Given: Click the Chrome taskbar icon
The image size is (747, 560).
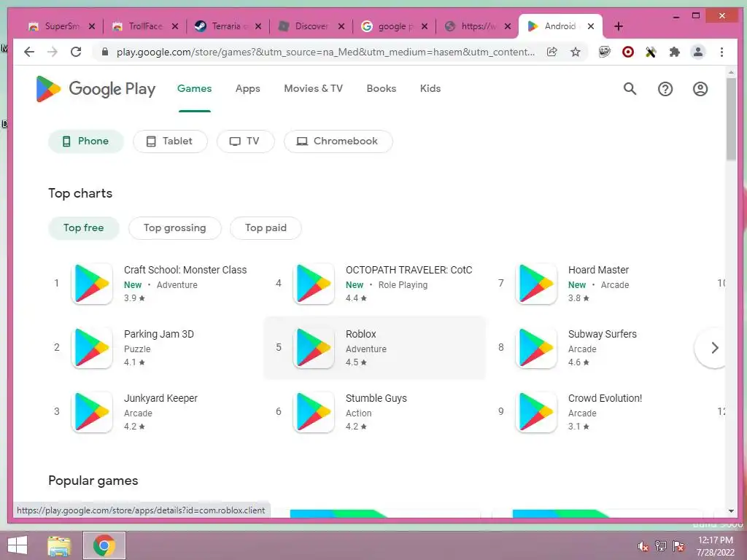Looking at the screenshot, I should (104, 545).
